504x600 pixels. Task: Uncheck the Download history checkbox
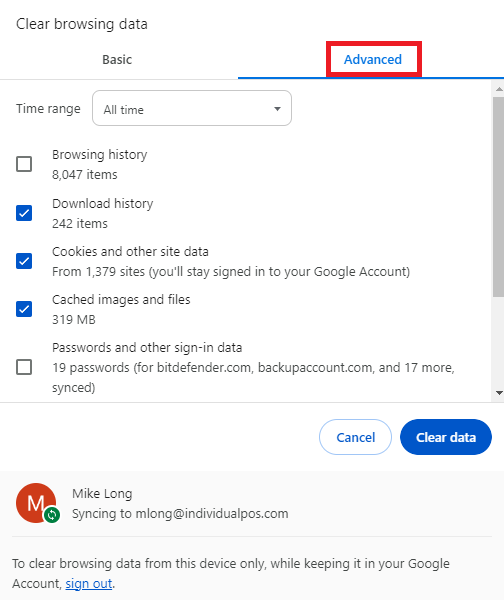click(x=24, y=213)
